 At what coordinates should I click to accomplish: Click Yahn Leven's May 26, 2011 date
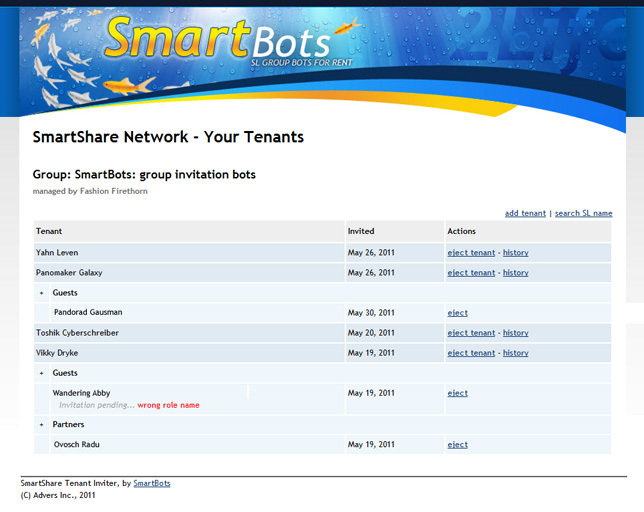click(x=371, y=253)
